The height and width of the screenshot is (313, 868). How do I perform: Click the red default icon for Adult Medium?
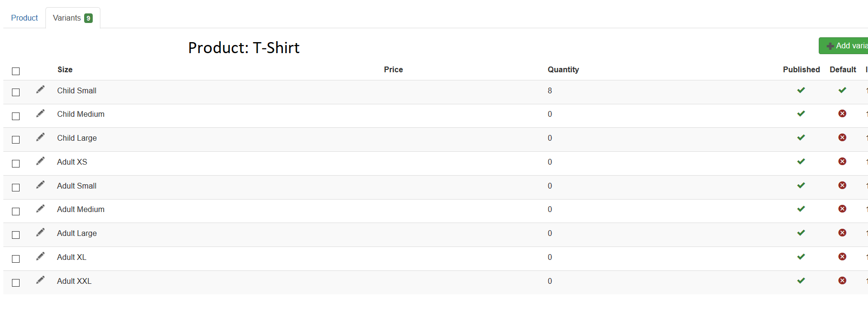click(842, 209)
